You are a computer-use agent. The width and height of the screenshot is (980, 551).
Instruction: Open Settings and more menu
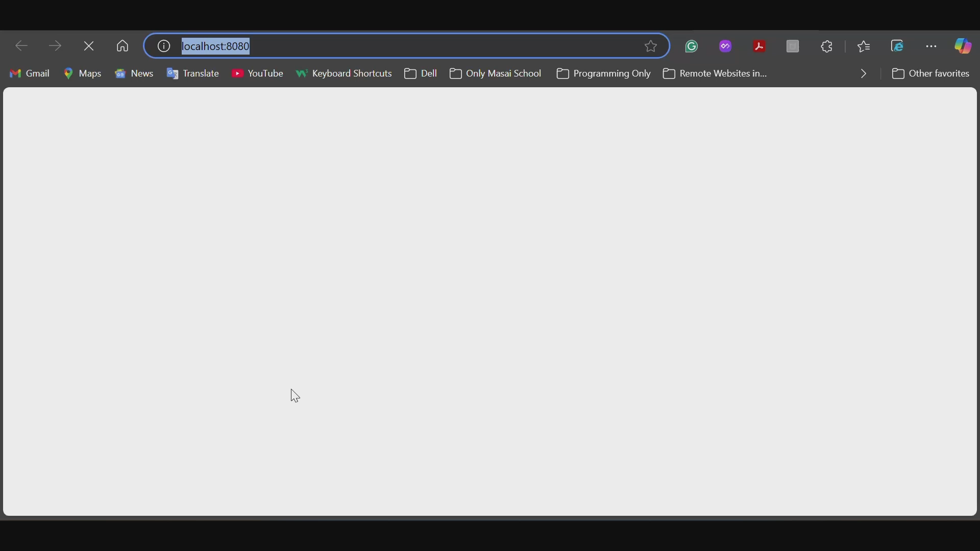pyautogui.click(x=932, y=46)
